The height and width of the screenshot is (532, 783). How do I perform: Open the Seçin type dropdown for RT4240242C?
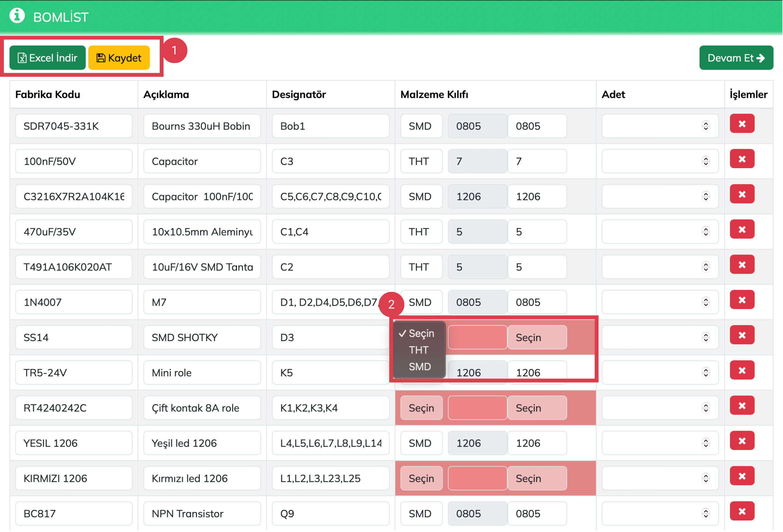pyautogui.click(x=422, y=408)
